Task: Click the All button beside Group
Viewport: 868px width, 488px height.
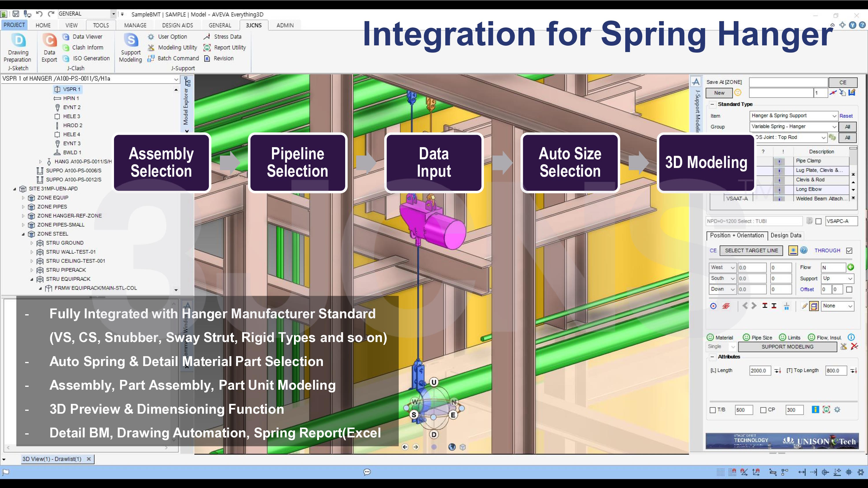Action: click(847, 127)
